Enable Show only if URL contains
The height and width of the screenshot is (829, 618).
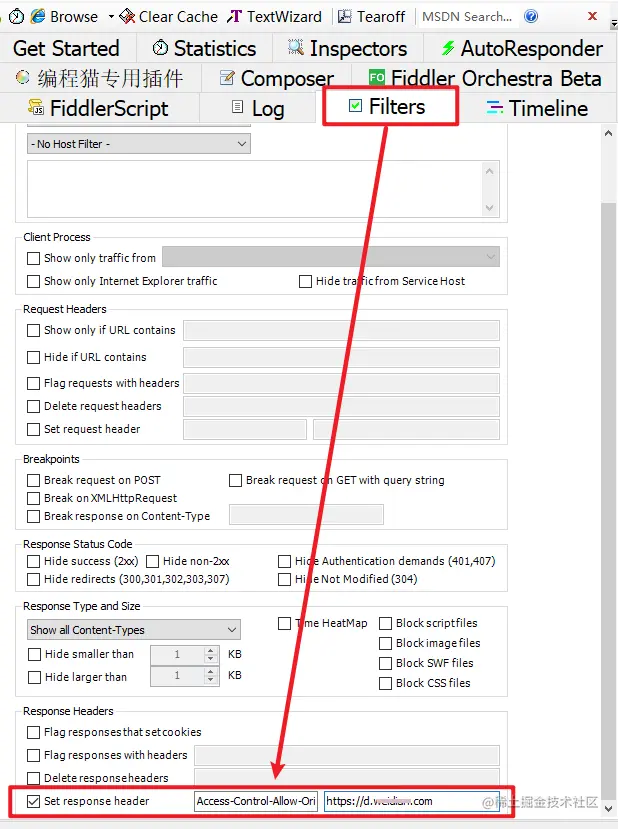pos(33,330)
